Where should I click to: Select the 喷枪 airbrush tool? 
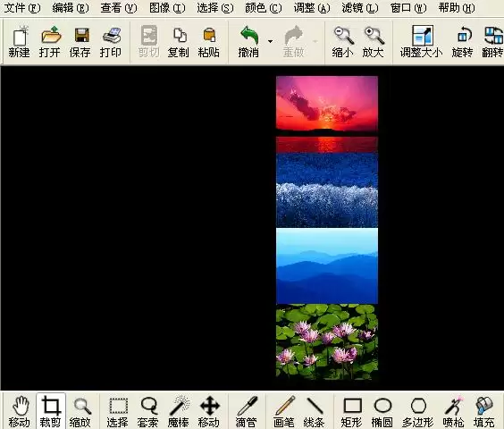pyautogui.click(x=454, y=412)
